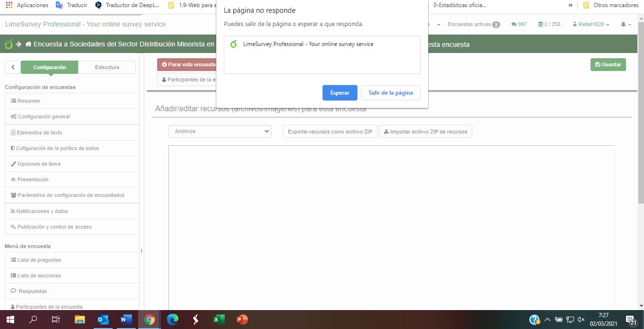644x329 pixels.
Task: Open Cofiguración de la política de datos
Action: point(72,148)
